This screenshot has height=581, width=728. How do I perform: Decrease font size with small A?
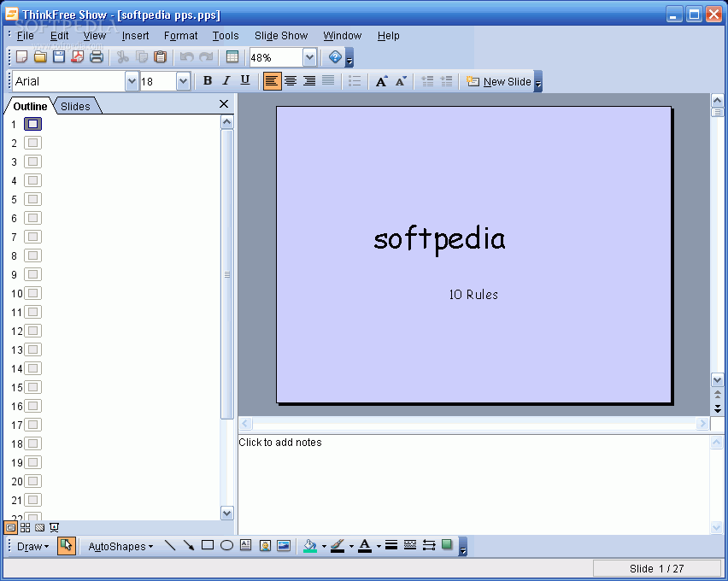pos(401,81)
